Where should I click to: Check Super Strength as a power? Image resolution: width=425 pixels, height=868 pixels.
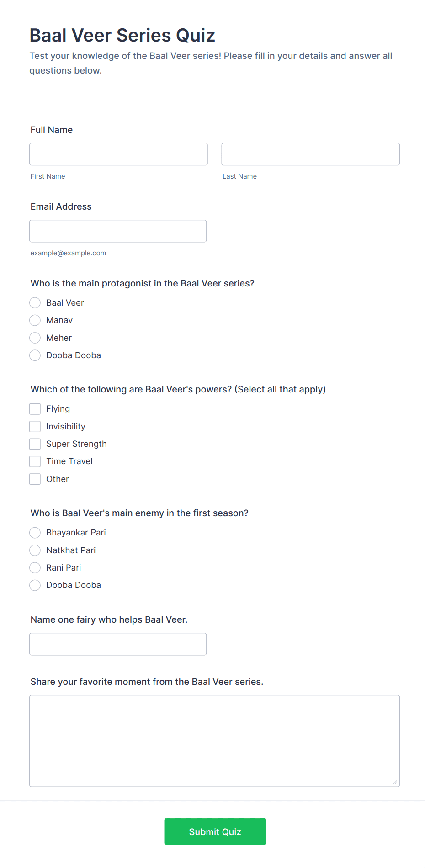click(x=35, y=444)
